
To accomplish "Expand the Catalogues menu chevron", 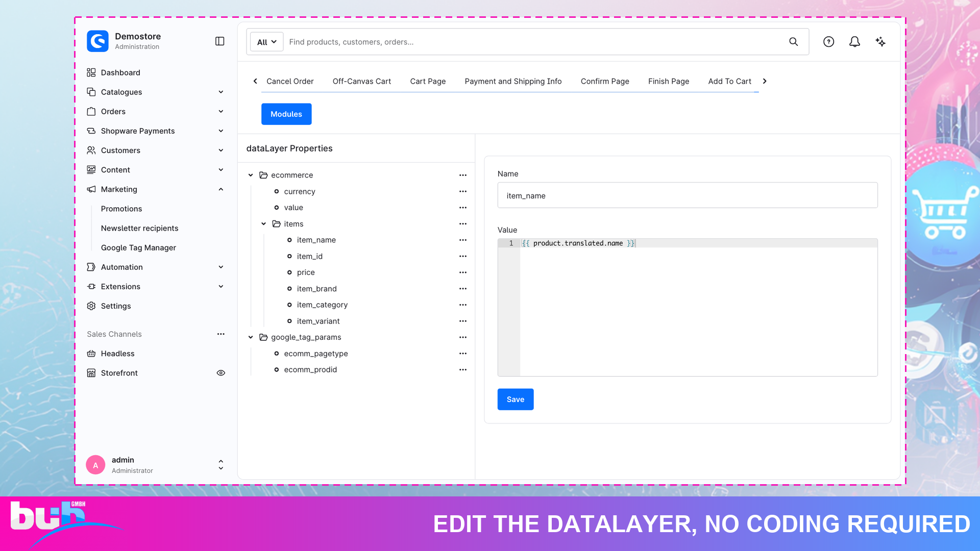I will tap(221, 92).
